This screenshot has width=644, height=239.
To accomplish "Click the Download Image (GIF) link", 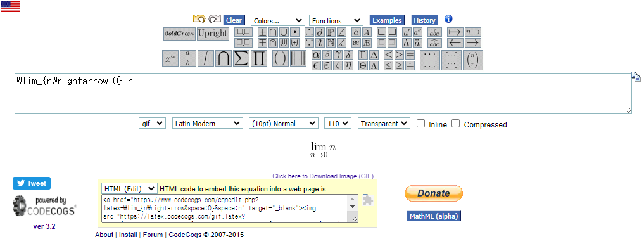I will click(x=323, y=176).
